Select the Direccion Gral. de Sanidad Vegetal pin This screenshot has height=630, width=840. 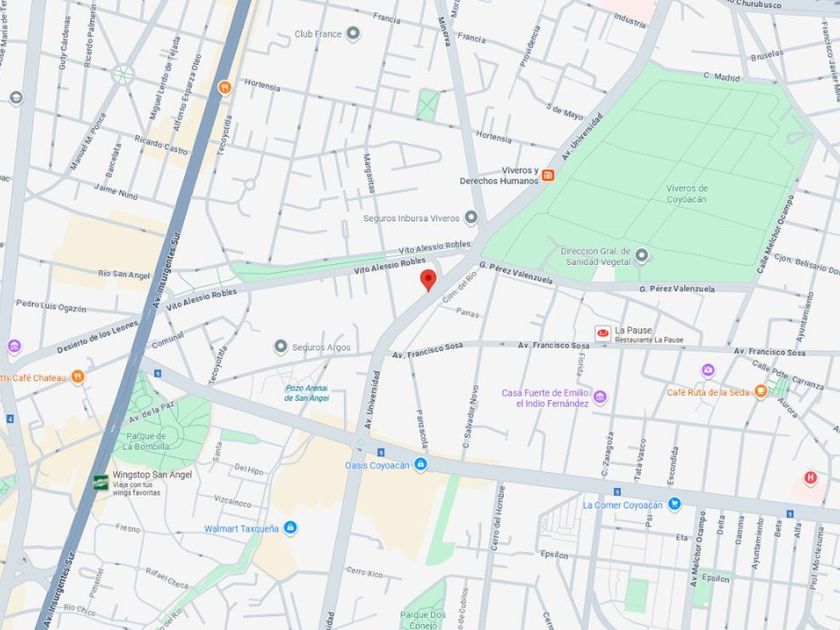642,256
